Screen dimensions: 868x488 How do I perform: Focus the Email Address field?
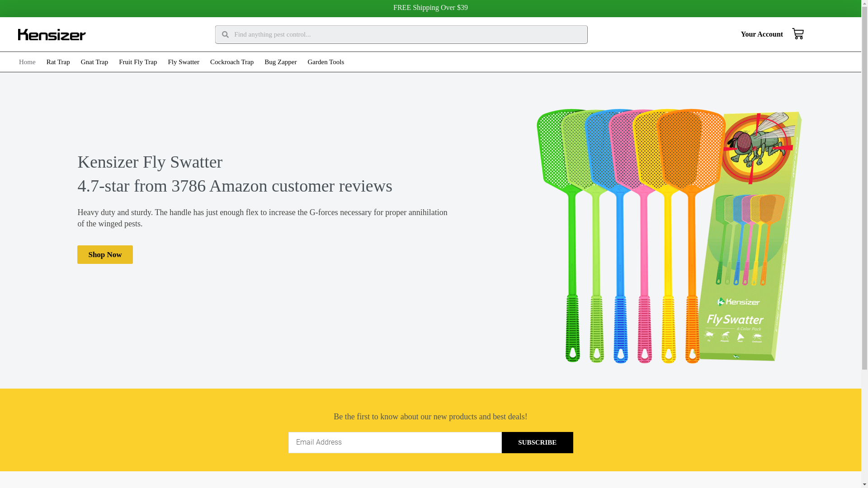pyautogui.click(x=395, y=442)
